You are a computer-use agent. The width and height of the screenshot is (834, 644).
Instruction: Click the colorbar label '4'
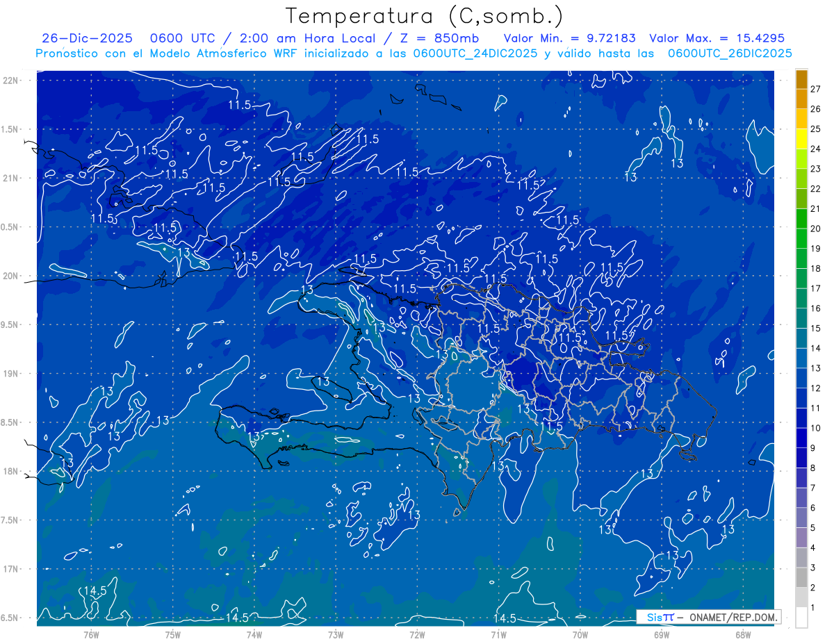coord(813,547)
